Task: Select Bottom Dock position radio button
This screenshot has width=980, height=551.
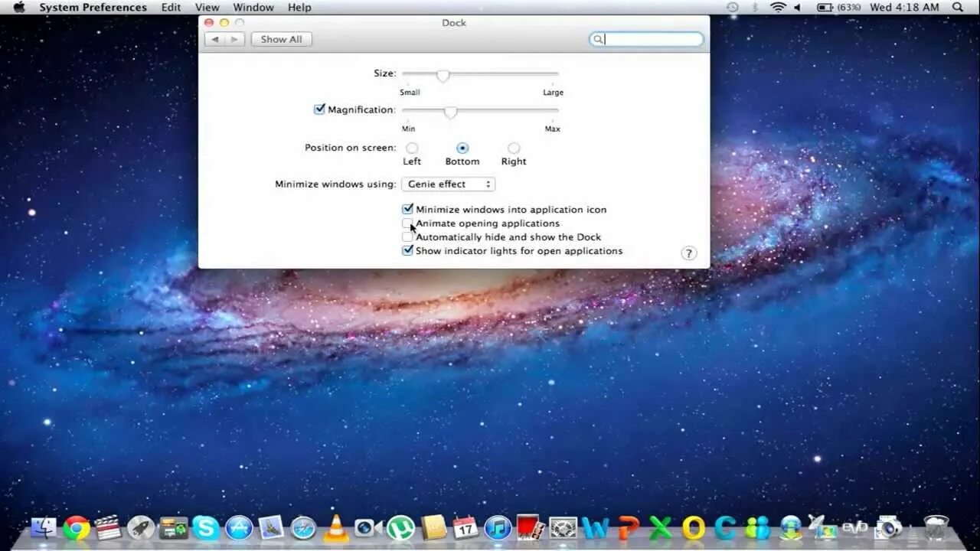Action: 462,148
